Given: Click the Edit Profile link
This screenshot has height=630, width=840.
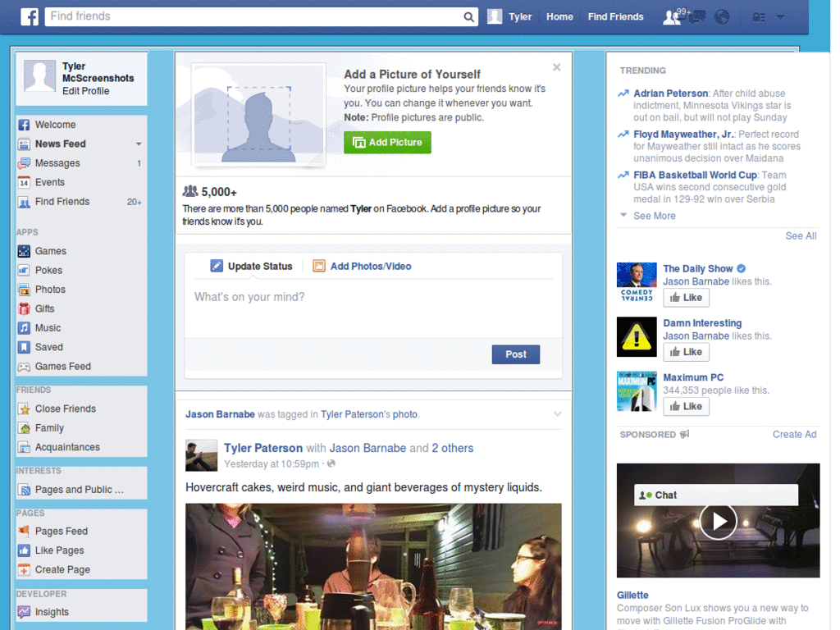Looking at the screenshot, I should (x=85, y=91).
